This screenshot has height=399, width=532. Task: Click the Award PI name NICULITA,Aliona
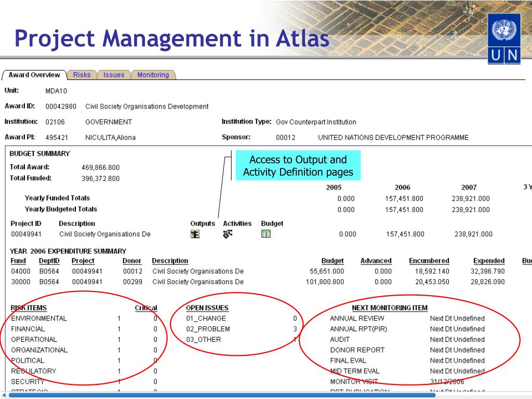click(110, 138)
